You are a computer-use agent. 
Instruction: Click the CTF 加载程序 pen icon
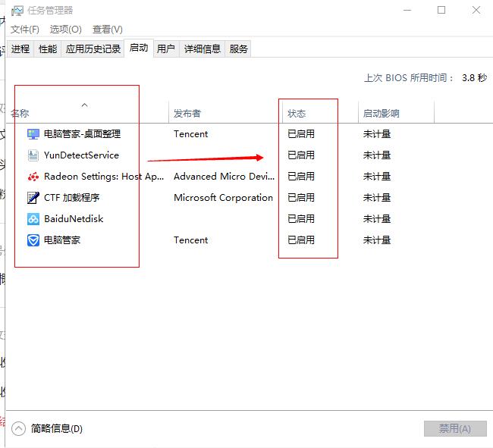33,198
